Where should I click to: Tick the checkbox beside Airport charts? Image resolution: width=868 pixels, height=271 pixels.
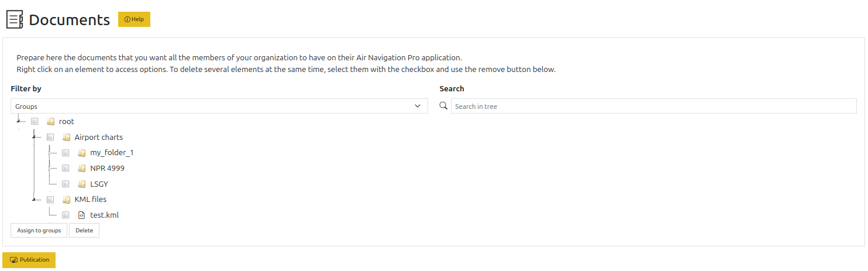coord(50,138)
